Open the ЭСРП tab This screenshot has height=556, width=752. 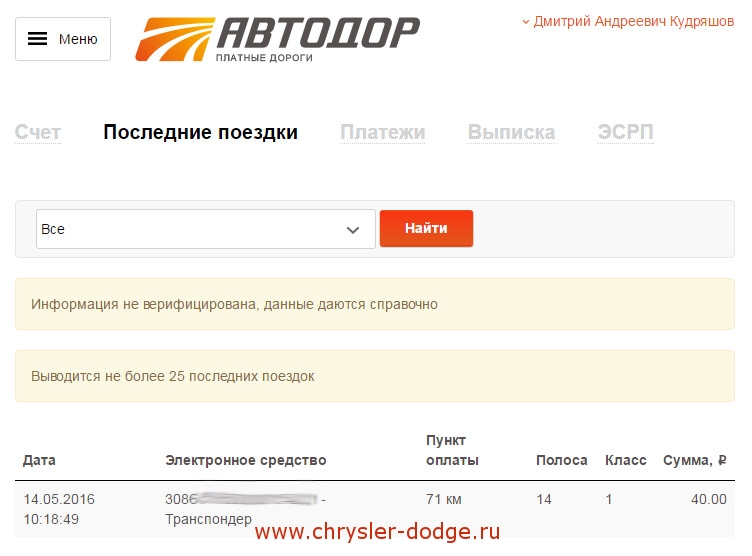click(625, 132)
